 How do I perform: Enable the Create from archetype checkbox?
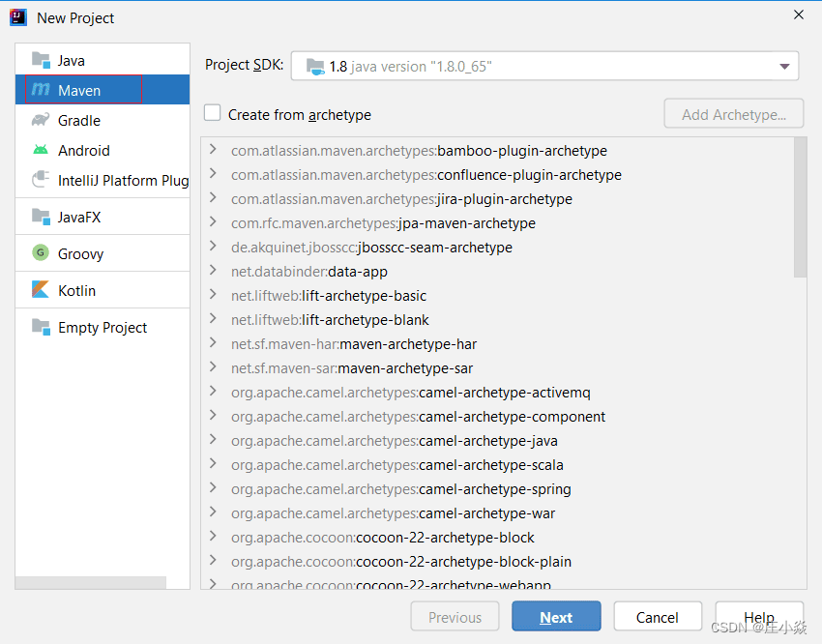(212, 112)
